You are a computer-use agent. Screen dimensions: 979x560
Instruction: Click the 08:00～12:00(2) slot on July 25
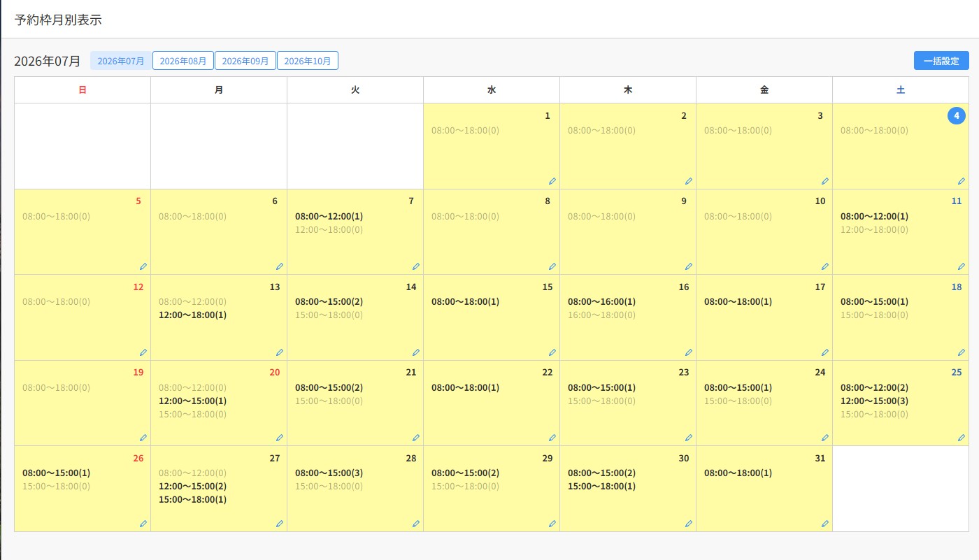pyautogui.click(x=874, y=387)
